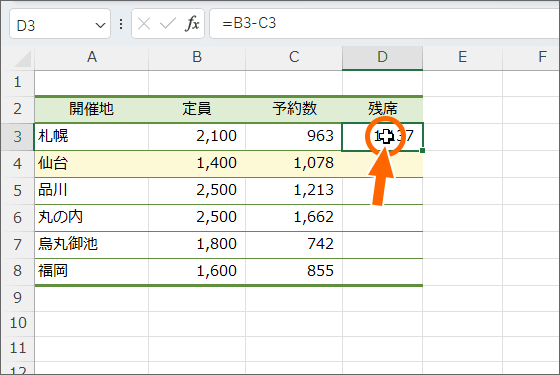Screen dimensions: 560x375
Task: Select column B header
Action: [x=197, y=57]
